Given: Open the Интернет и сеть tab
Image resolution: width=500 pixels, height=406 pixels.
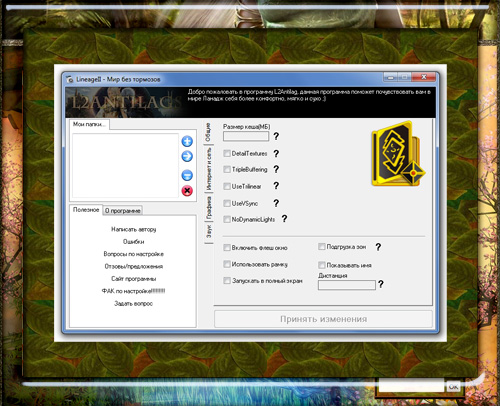Looking at the screenshot, I should point(209,169).
